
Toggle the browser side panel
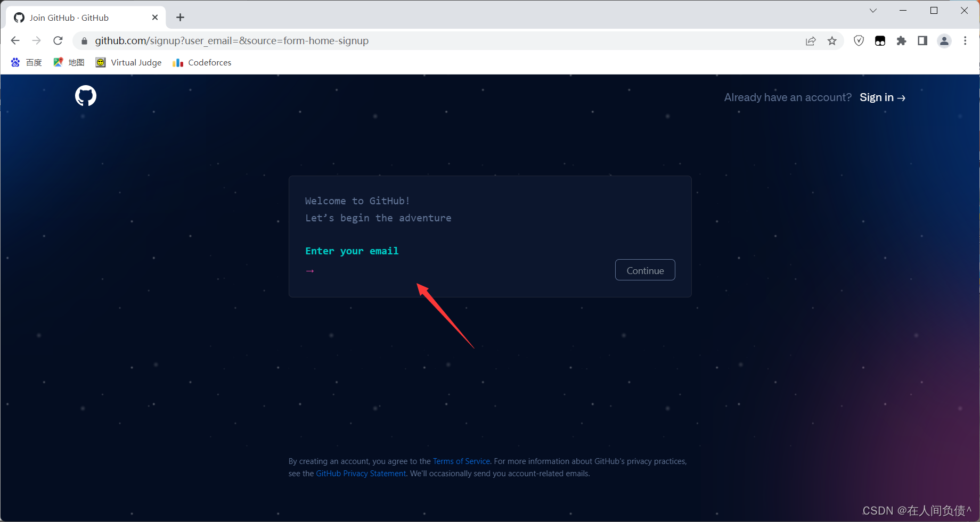[x=922, y=41]
